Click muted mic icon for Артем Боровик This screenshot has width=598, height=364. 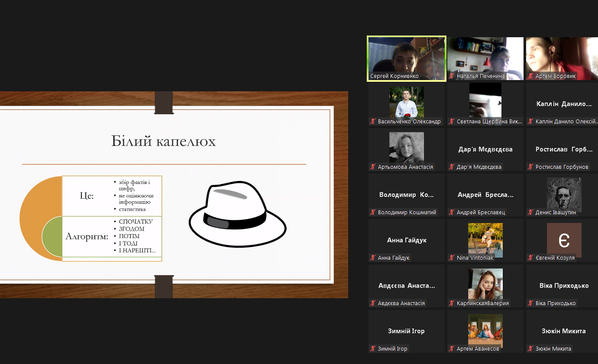(530, 76)
